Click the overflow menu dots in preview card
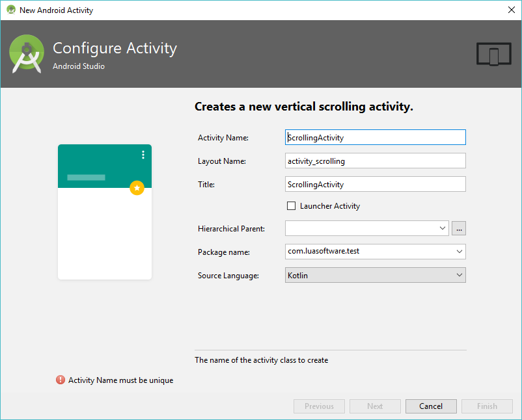The image size is (522, 420). point(143,154)
